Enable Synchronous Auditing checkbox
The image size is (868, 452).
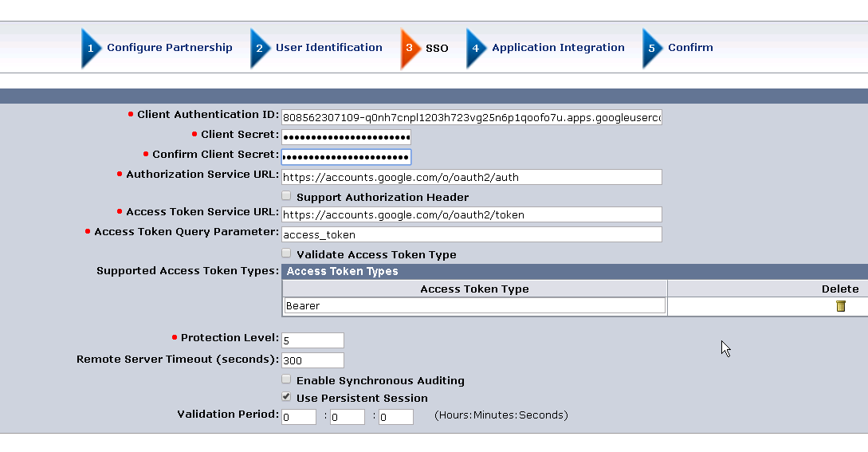pos(286,379)
